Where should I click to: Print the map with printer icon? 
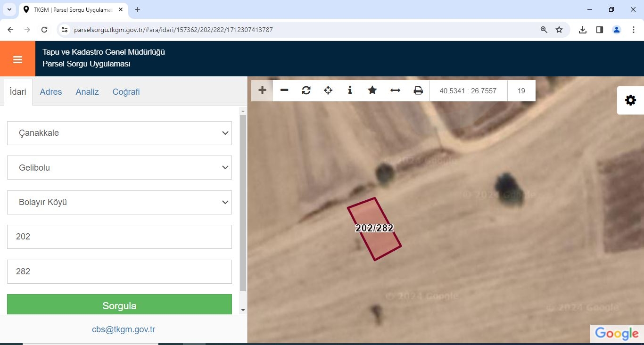tap(418, 90)
